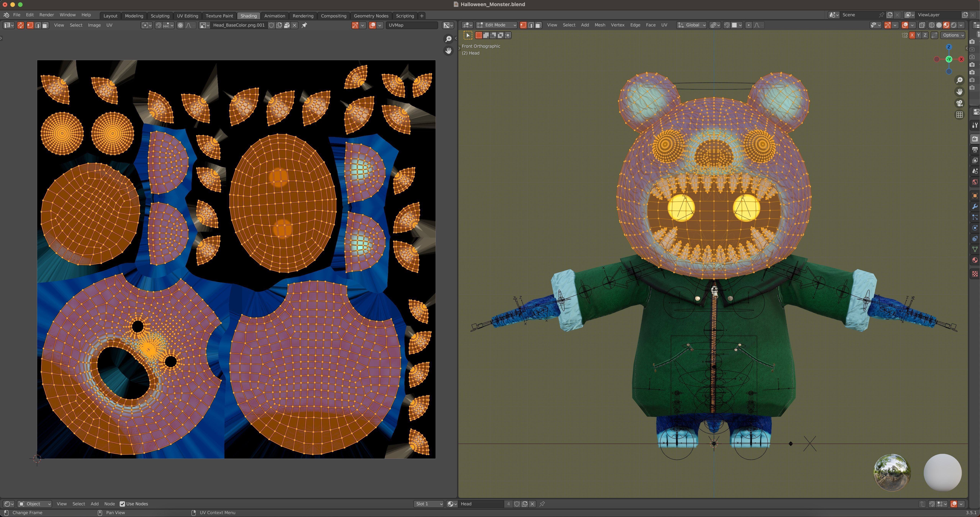The width and height of the screenshot is (980, 517).
Task: Click the blue Z axis gizmo
Action: [x=949, y=47]
